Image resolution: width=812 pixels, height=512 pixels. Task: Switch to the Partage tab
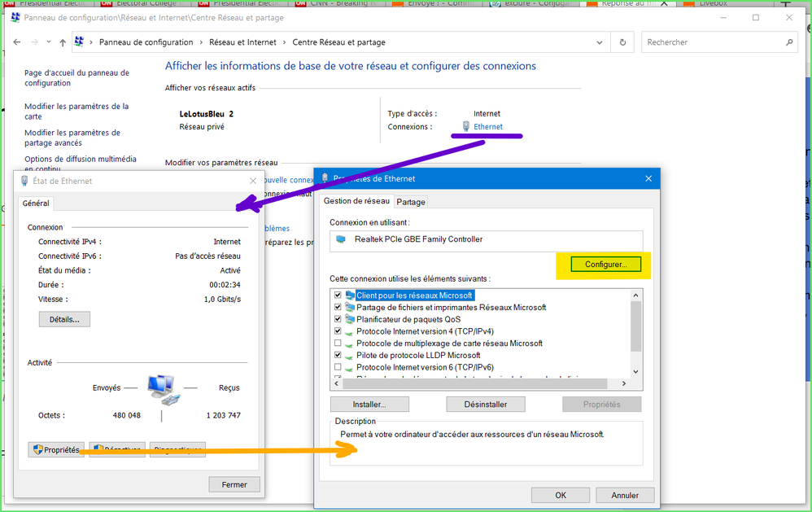(411, 202)
